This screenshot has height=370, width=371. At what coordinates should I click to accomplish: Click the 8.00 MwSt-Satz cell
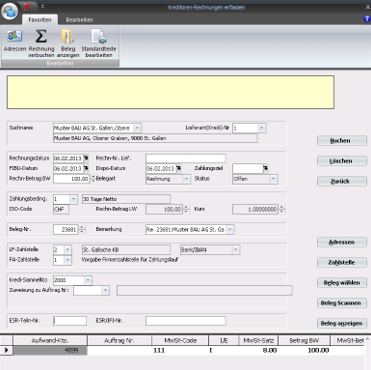[x=259, y=350]
